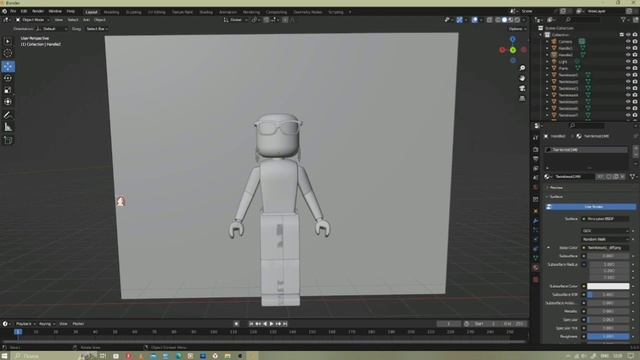Image resolution: width=640 pixels, height=360 pixels.
Task: Toggle X-ray mode in viewport header
Action: pos(489,20)
